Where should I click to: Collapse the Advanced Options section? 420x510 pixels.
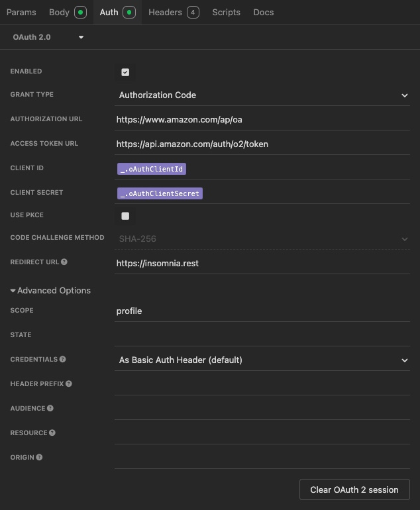tap(50, 291)
